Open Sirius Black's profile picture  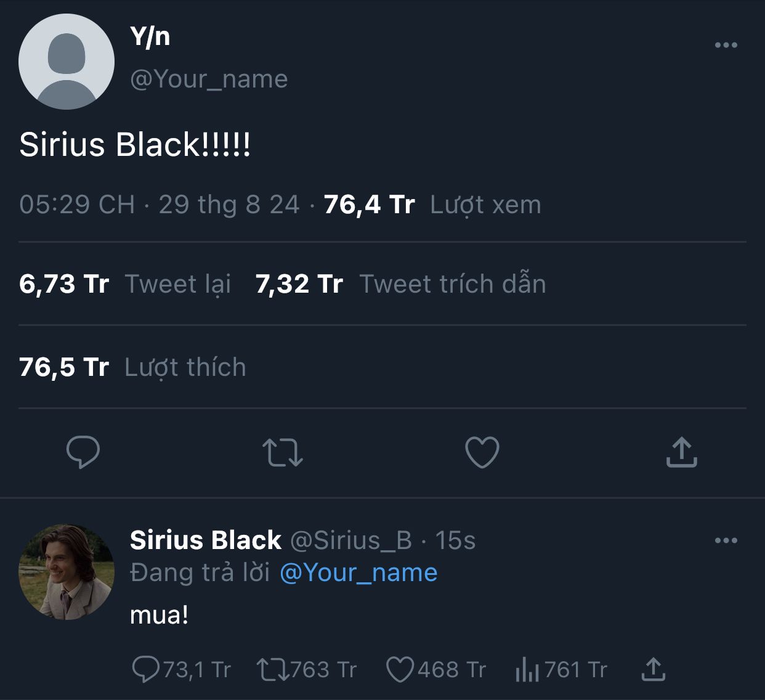pos(67,572)
